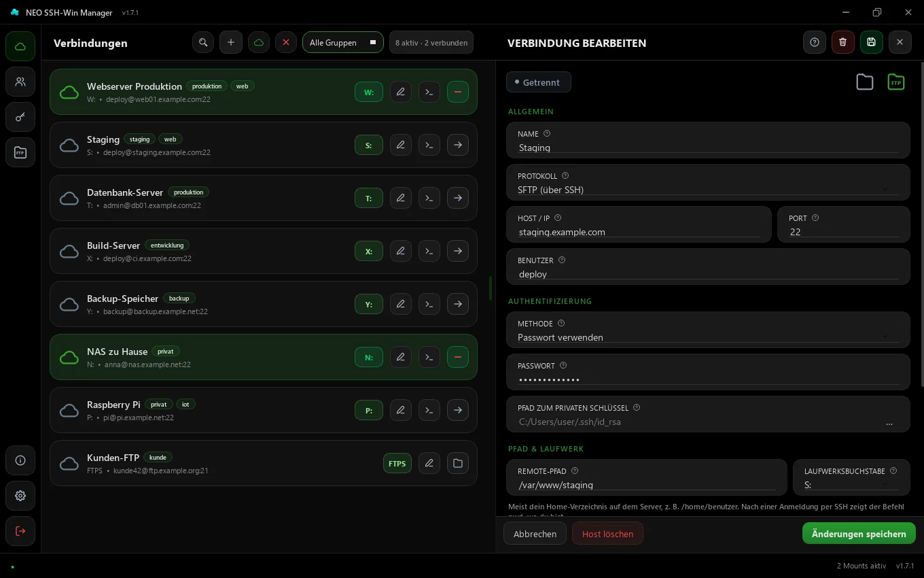Open the Connections cloud view in sidebar
The height and width of the screenshot is (578, 924).
click(x=20, y=46)
